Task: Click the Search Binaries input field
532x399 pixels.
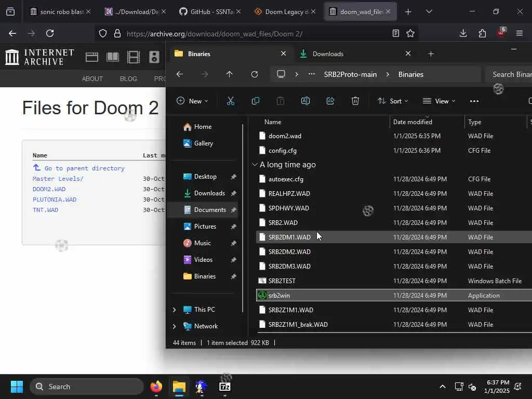Action: [x=509, y=74]
